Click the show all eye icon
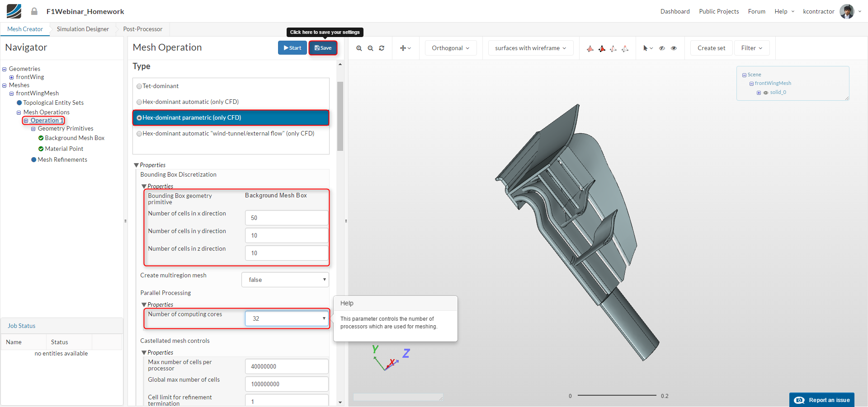The height and width of the screenshot is (407, 868). pyautogui.click(x=674, y=48)
